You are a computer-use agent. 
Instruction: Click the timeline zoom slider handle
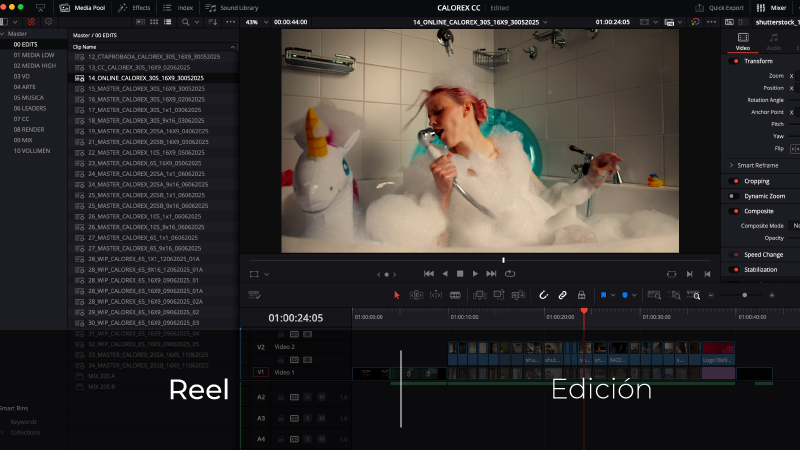point(744,295)
